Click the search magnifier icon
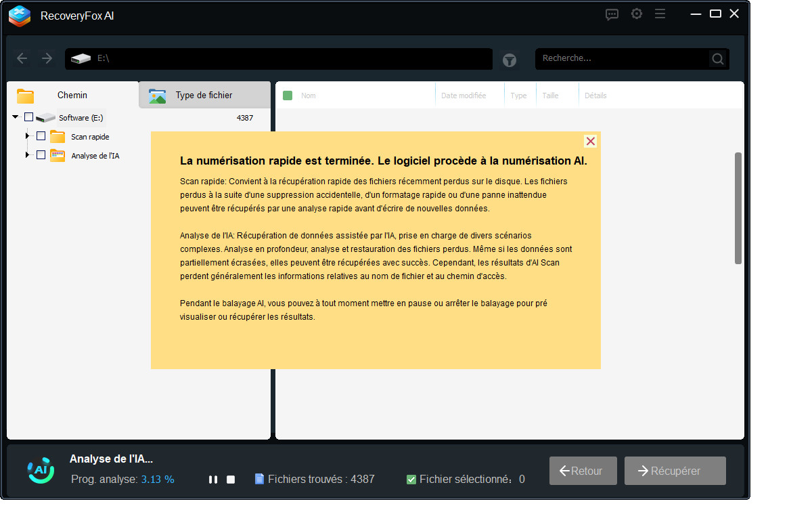Screen dimensions: 812x508 click(717, 58)
